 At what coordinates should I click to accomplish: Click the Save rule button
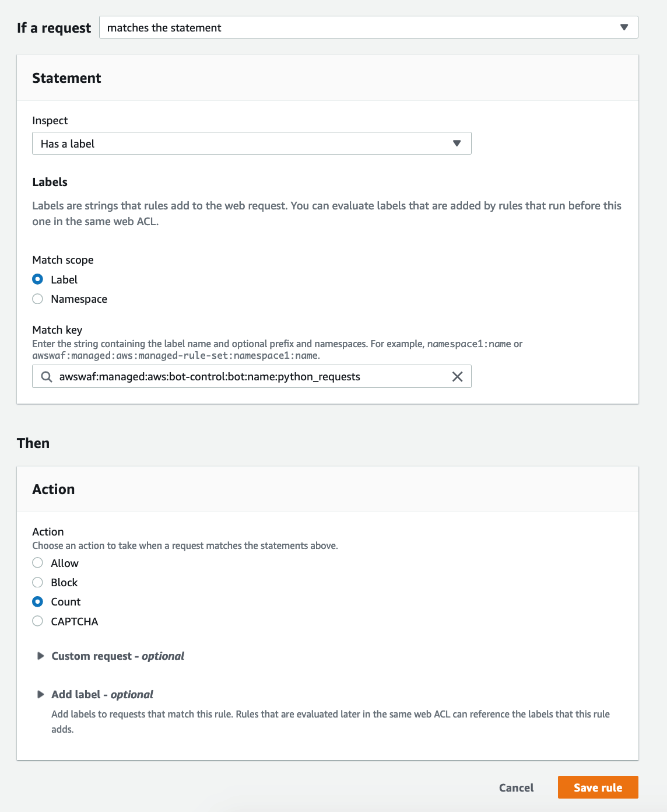(x=598, y=787)
